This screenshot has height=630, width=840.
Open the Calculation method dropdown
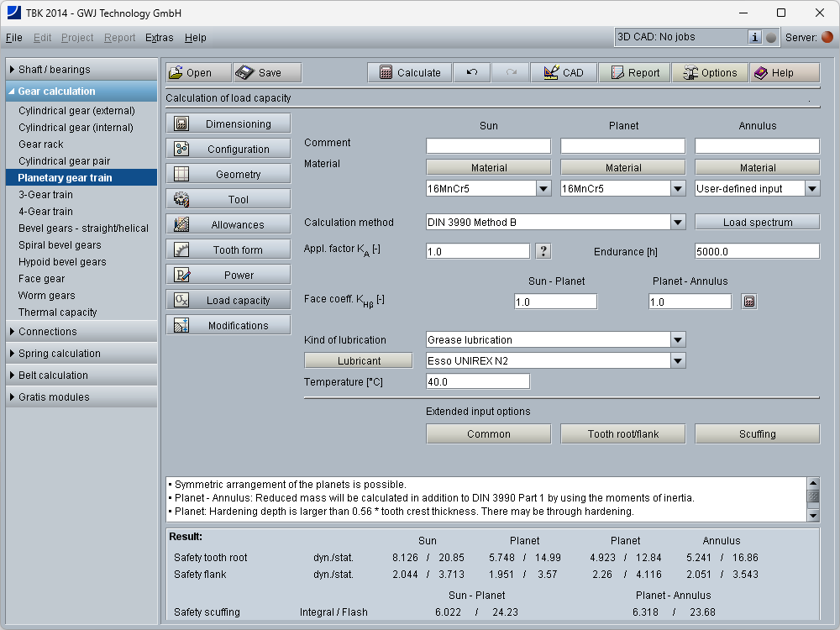[678, 223]
